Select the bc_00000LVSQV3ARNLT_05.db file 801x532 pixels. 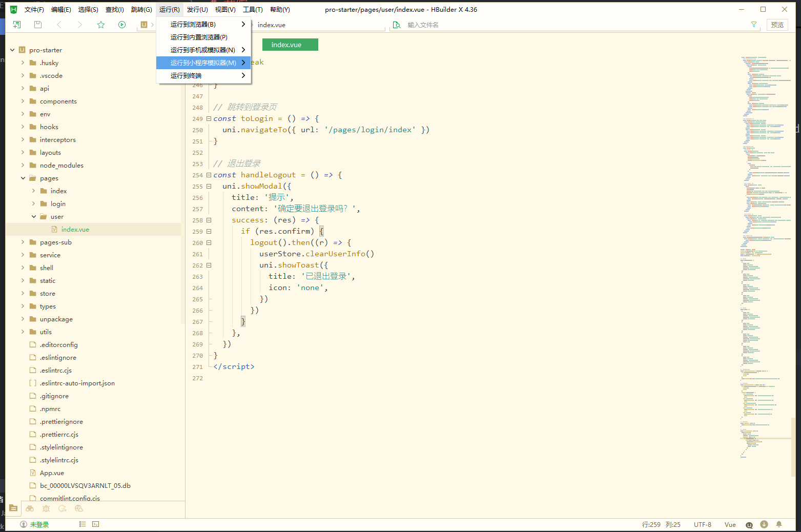pyautogui.click(x=85, y=486)
